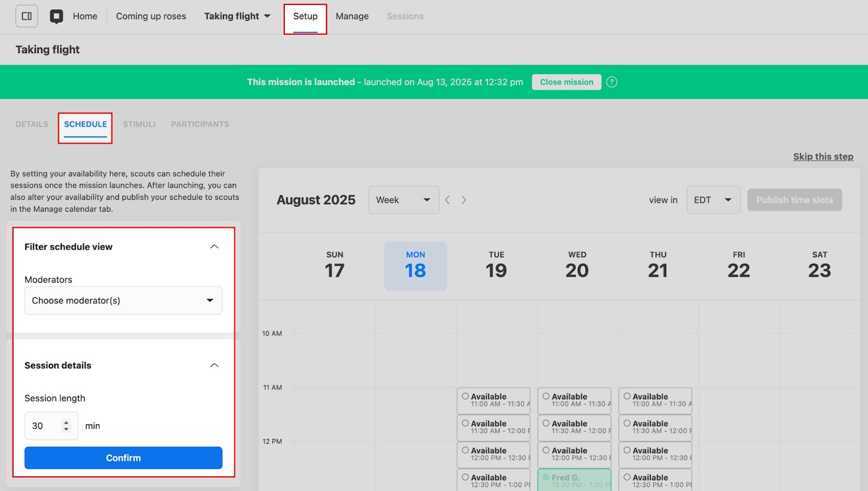This screenshot has height=491, width=868.
Task: Select Wednesday 11:30 AM Available slot
Action: pyautogui.click(x=574, y=428)
